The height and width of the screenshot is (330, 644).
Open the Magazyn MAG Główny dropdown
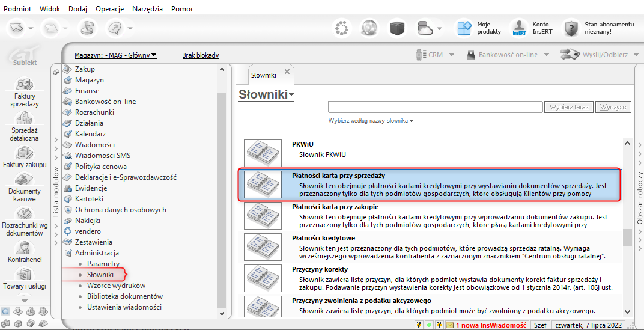click(115, 55)
